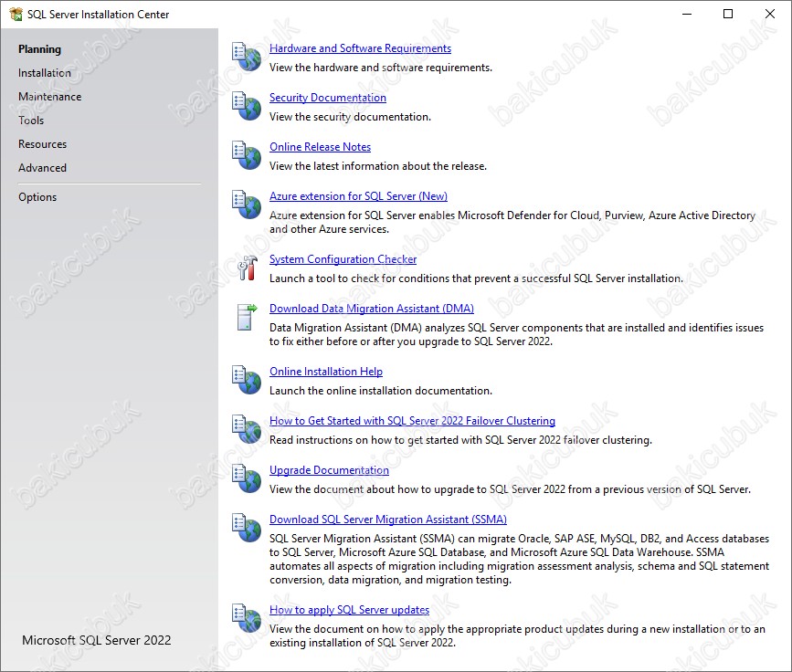Click the System Configuration Checker tools icon

247,268
